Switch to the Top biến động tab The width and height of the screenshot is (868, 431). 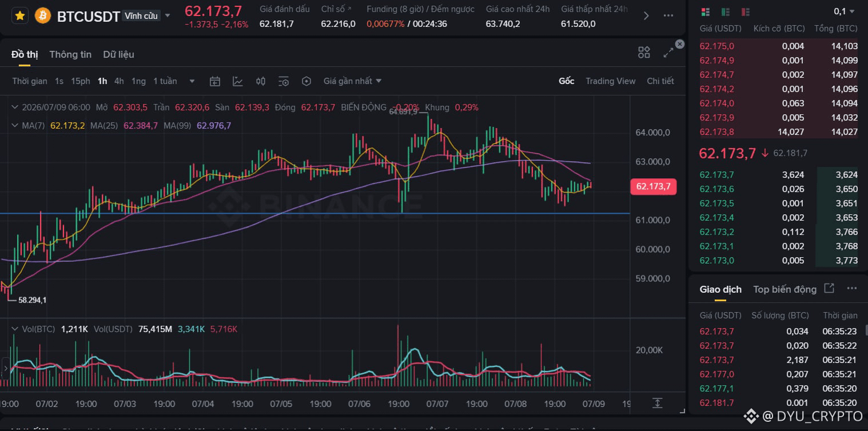pos(785,289)
